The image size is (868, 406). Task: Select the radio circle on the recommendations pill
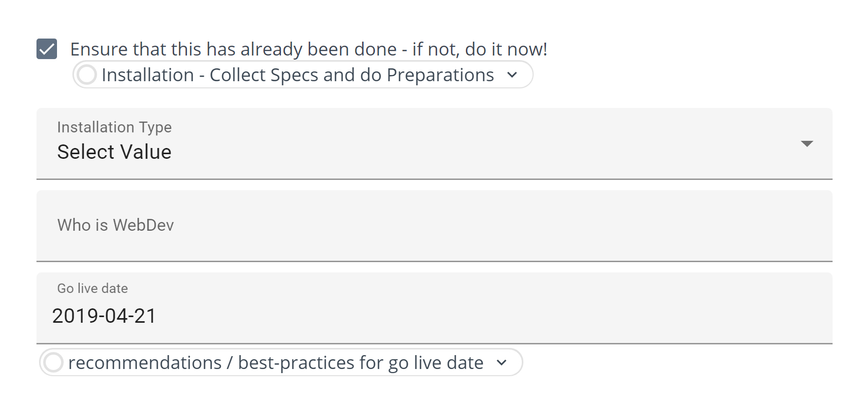pos(54,362)
